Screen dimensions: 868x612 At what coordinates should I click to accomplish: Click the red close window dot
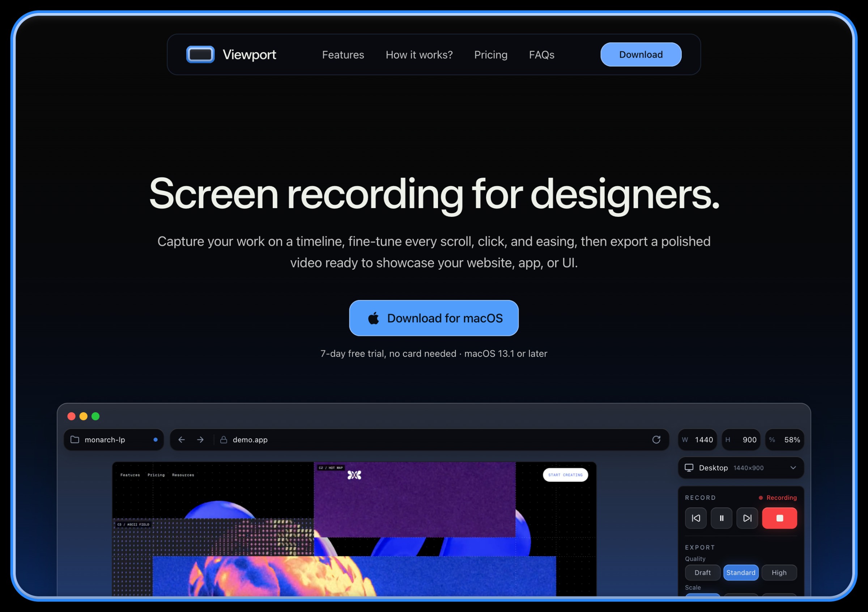pyautogui.click(x=72, y=417)
